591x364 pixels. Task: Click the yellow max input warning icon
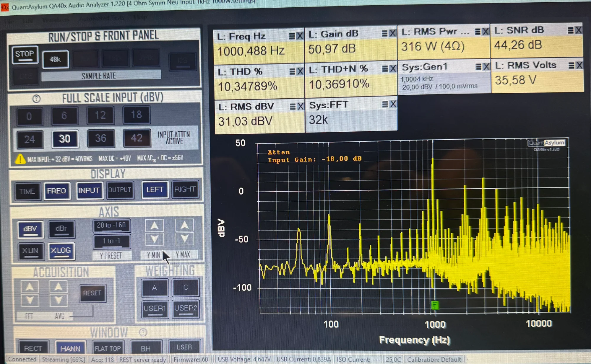pyautogui.click(x=20, y=159)
